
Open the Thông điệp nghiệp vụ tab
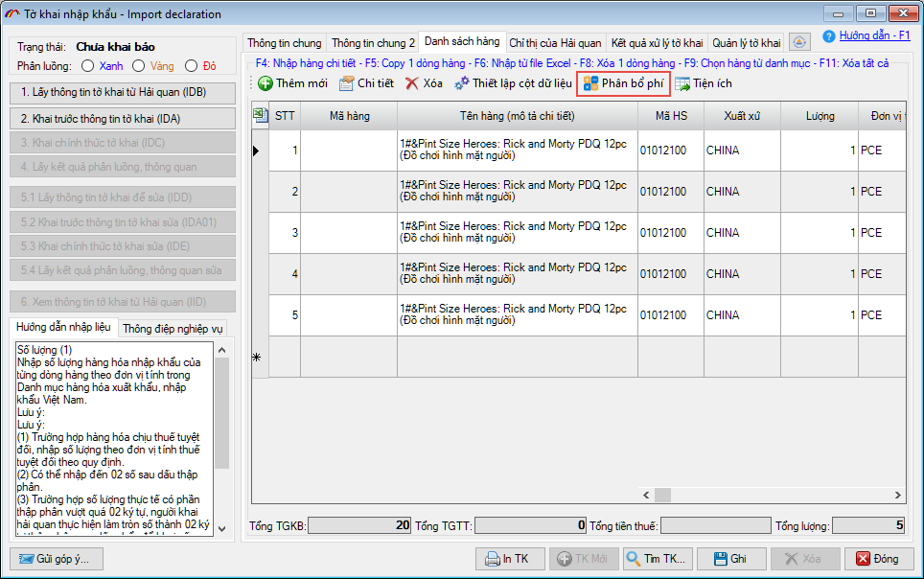point(173,328)
